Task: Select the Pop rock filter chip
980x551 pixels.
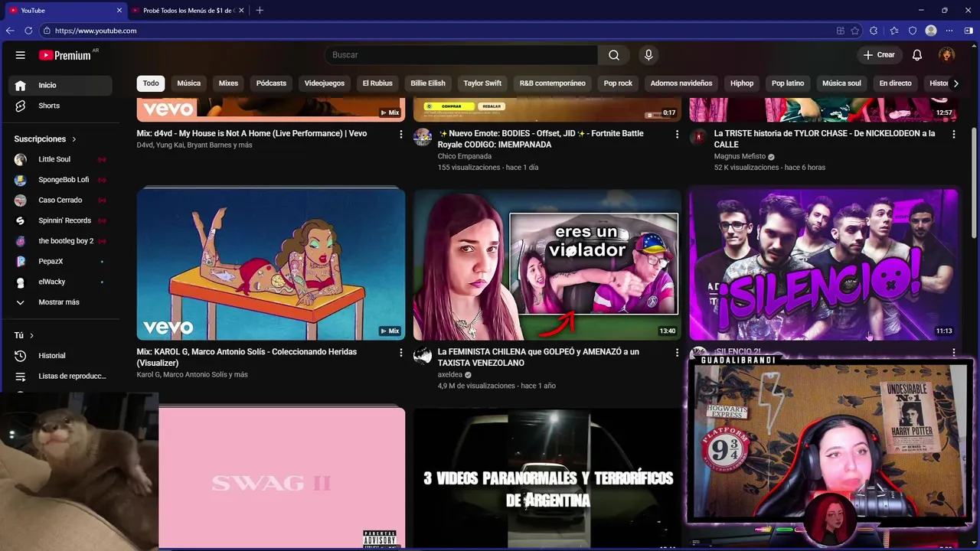Action: coord(618,83)
